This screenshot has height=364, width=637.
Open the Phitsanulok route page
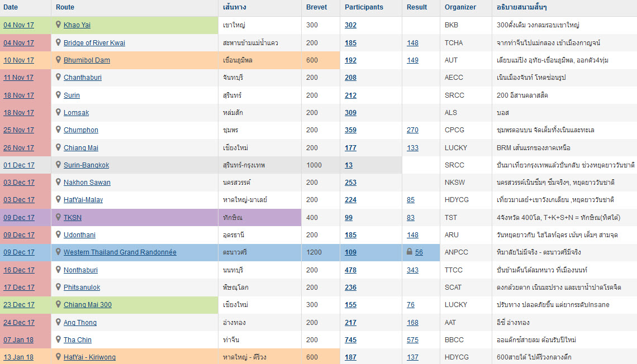tap(82, 288)
